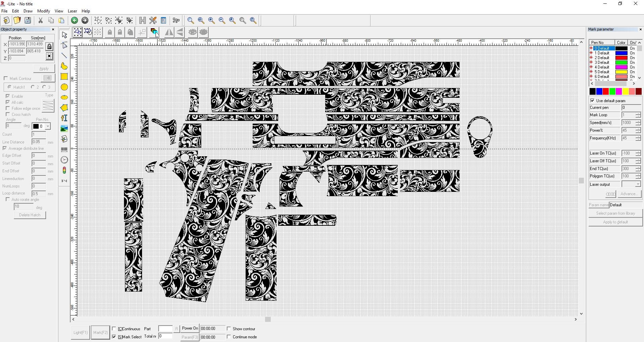
Task: Mirror the selection horizontally
Action: 169,32
